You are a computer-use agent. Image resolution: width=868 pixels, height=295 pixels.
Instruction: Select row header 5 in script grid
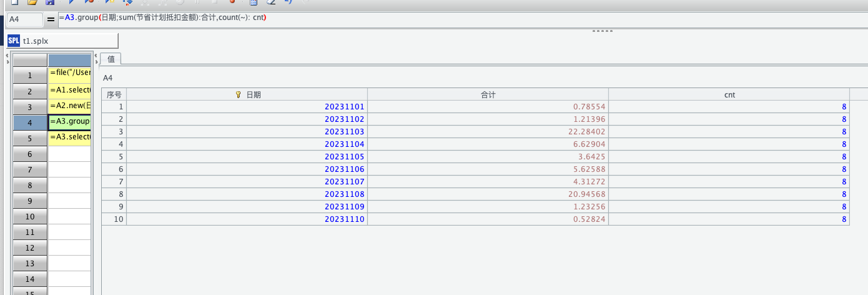(x=30, y=138)
